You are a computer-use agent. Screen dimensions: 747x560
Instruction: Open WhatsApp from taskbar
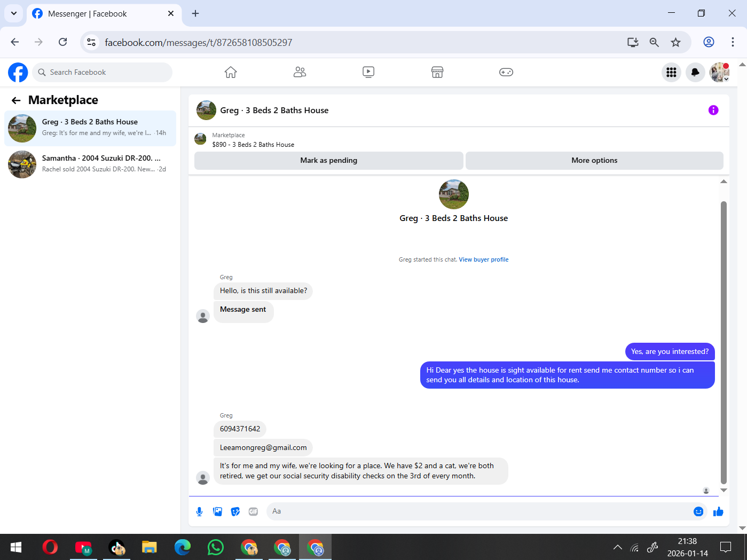click(215, 547)
